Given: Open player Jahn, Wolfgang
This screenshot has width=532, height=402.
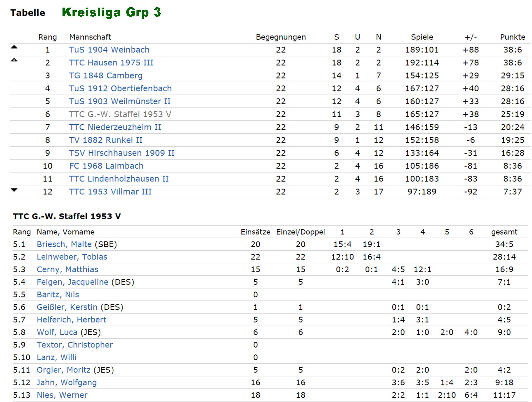Looking at the screenshot, I should 67,383.
